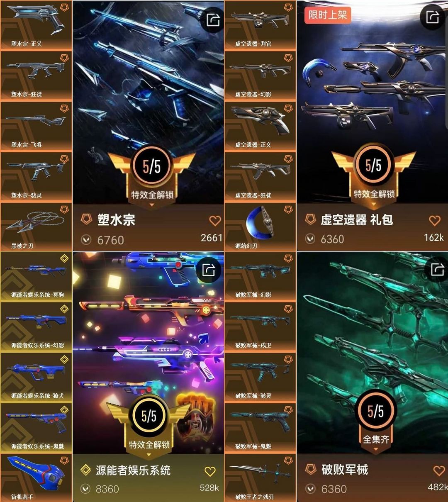
Task: Tap share icon on 虚空遗器 礼包 artwork
Action: (x=432, y=17)
